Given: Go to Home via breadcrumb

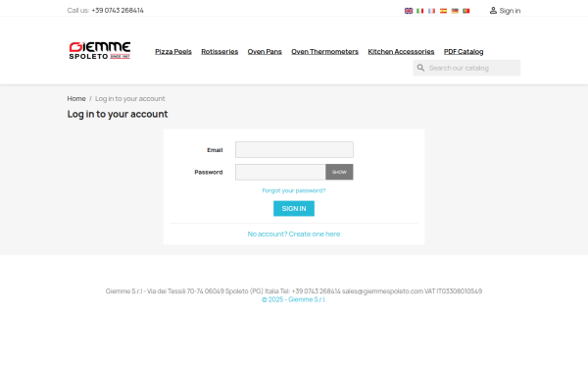Looking at the screenshot, I should (x=76, y=99).
